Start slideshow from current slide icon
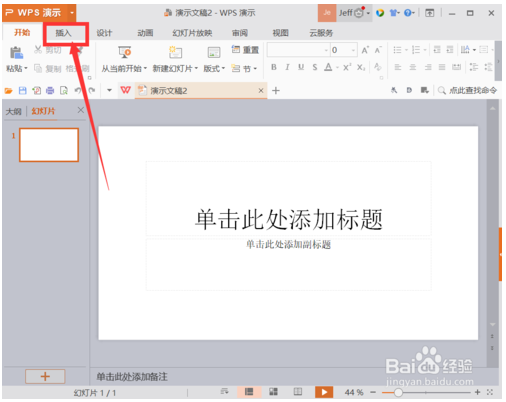 125,52
